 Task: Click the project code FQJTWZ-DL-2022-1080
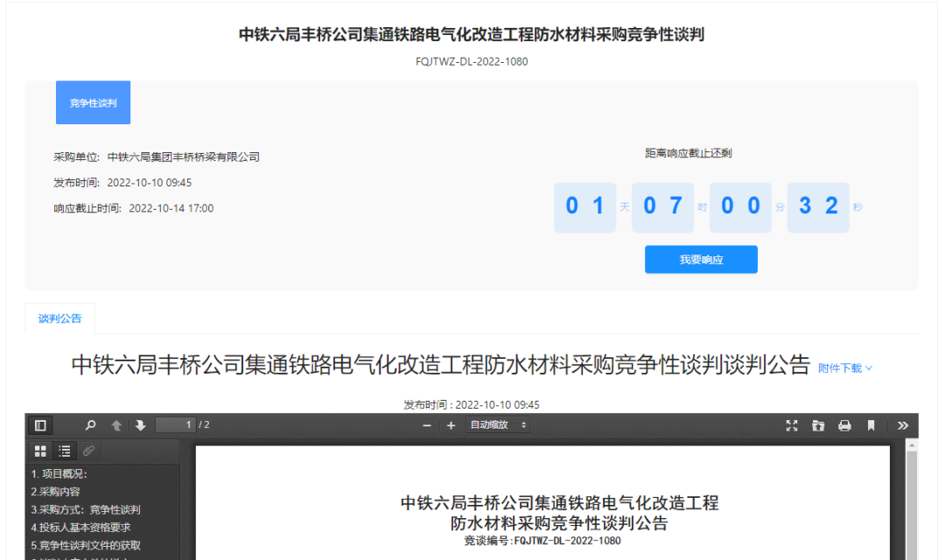pyautogui.click(x=472, y=61)
